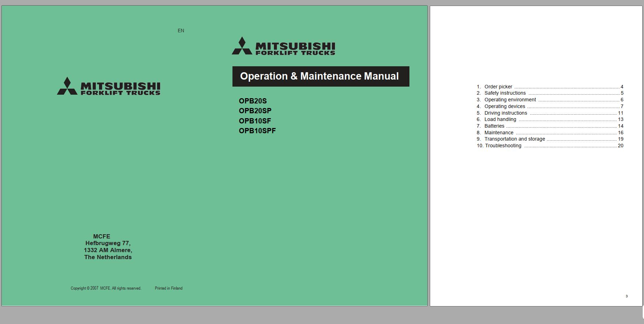Click the Operating environment contents entry
The image size is (644, 324).
tap(550, 100)
